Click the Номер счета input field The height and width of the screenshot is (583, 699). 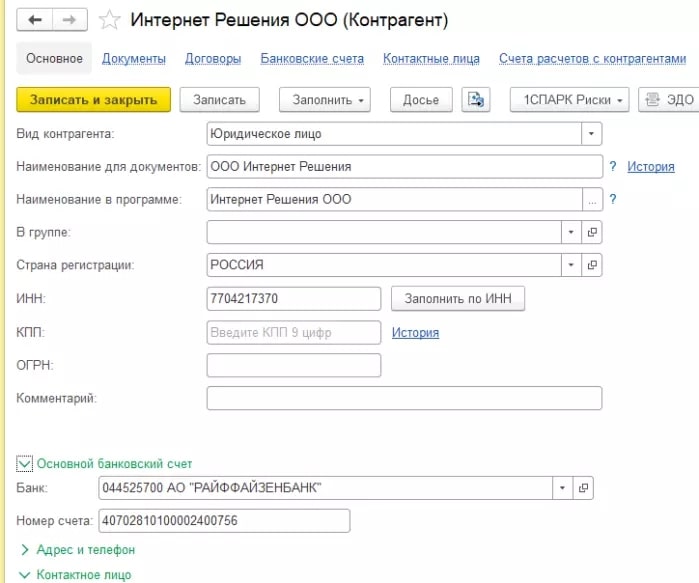[224, 521]
